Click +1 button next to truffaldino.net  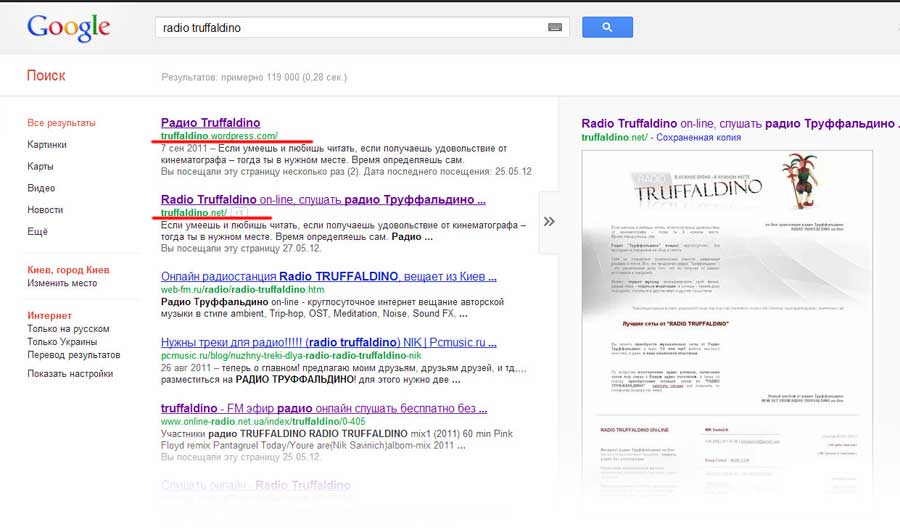click(x=239, y=213)
